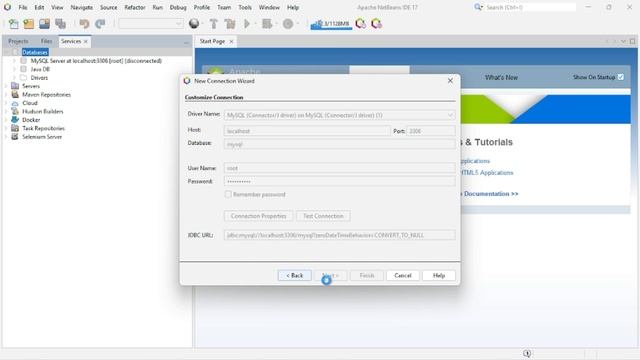Click the globe browser icon in toolbar
This screenshot has height=360, width=640.
tap(194, 24)
